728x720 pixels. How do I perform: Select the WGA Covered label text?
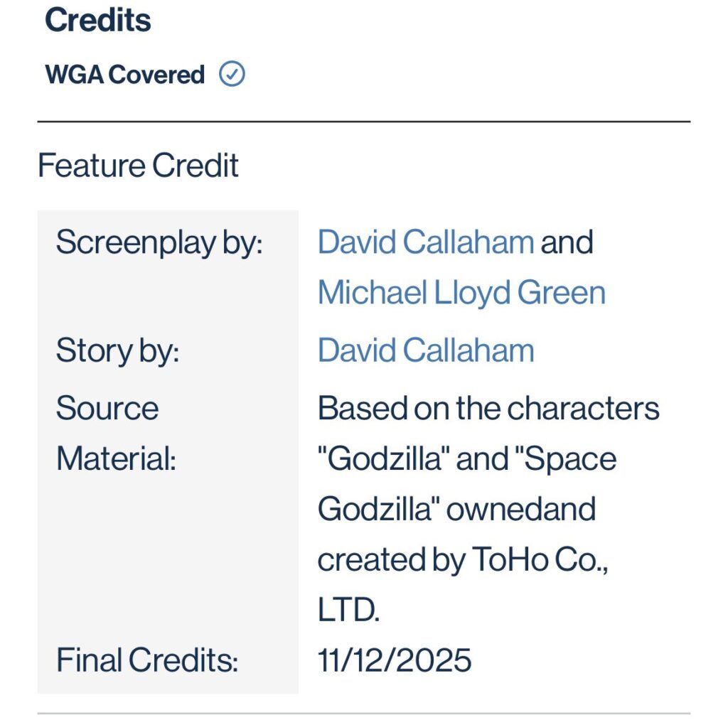(x=124, y=75)
